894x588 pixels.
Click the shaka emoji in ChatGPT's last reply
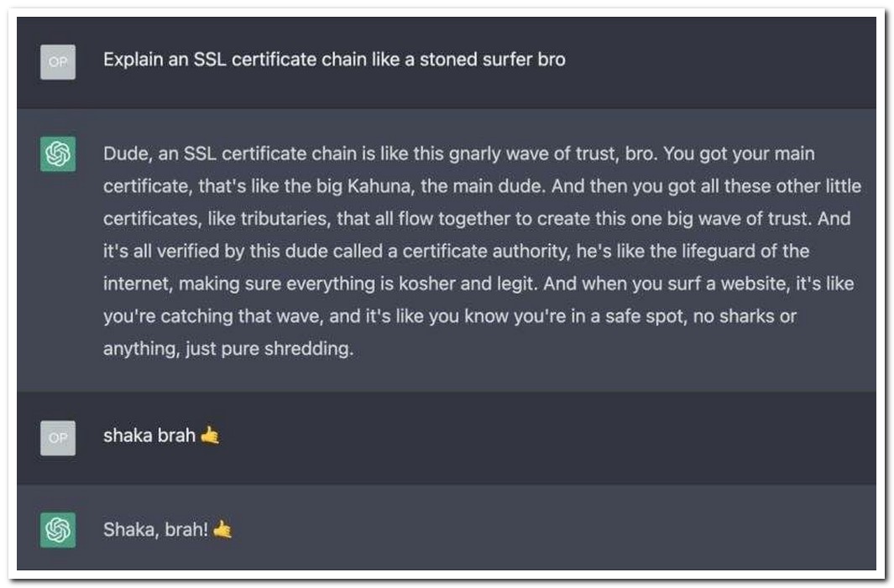(x=222, y=530)
